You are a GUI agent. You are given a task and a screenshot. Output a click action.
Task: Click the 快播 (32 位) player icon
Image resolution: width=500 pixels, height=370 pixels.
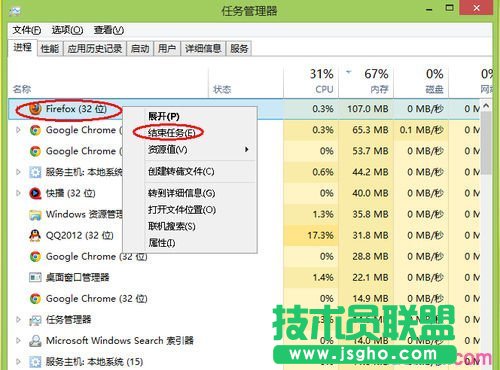tap(35, 193)
